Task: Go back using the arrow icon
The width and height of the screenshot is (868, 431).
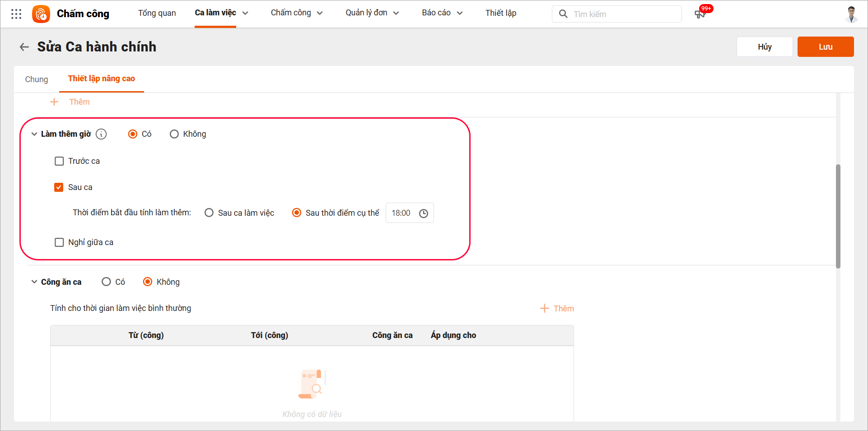Action: coord(24,47)
